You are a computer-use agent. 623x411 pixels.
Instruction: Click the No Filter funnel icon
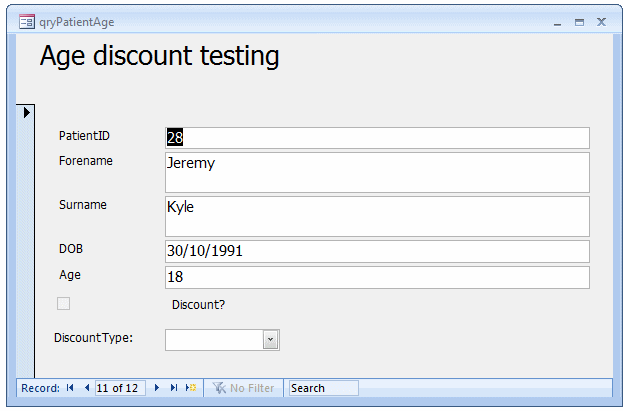click(219, 388)
